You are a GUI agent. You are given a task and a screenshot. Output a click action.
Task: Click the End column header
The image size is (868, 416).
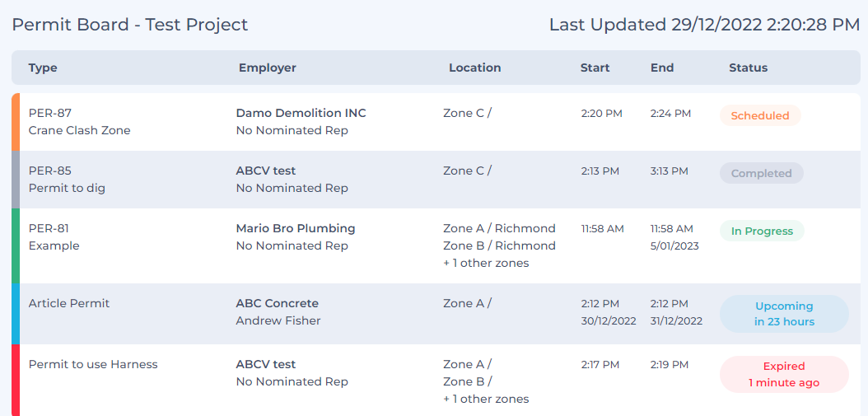(662, 68)
